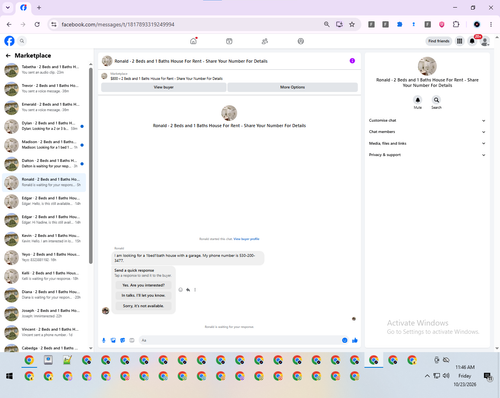Send quick response Sorry, it's not available

click(x=143, y=306)
